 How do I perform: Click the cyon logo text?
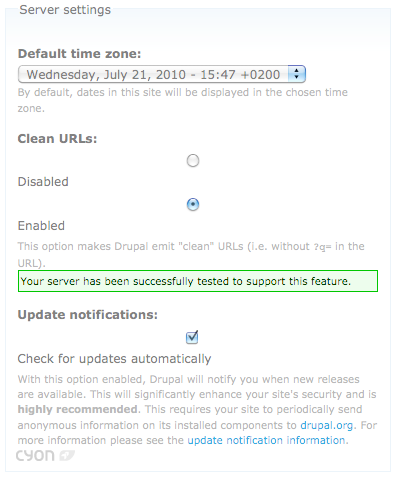(35, 456)
